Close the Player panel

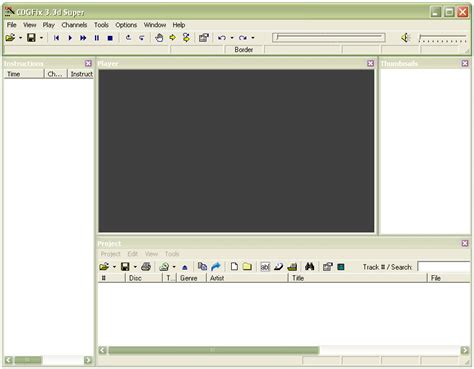click(x=370, y=63)
